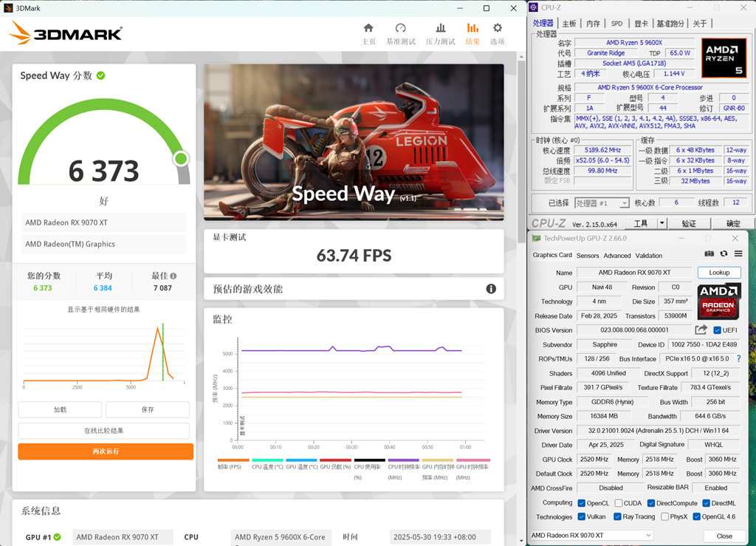Image resolution: width=756 pixels, height=546 pixels.
Task: Click the CPU-Z 验证 button
Action: coord(689,223)
